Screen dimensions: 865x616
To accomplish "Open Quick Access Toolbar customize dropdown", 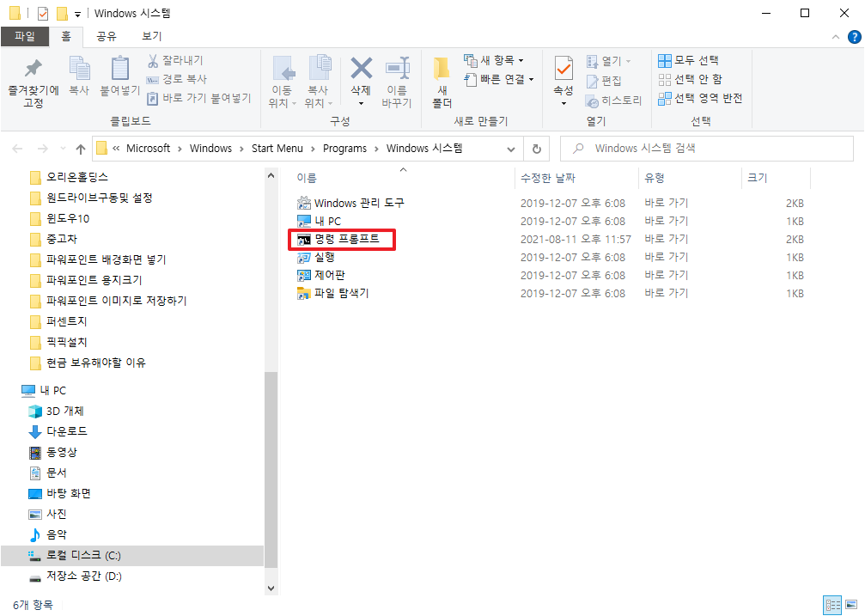I will (x=78, y=14).
